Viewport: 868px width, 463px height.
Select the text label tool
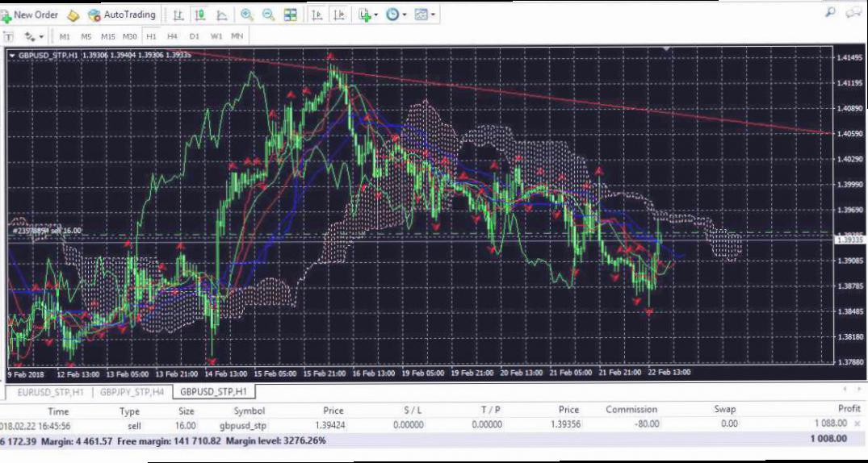pyautogui.click(x=8, y=37)
